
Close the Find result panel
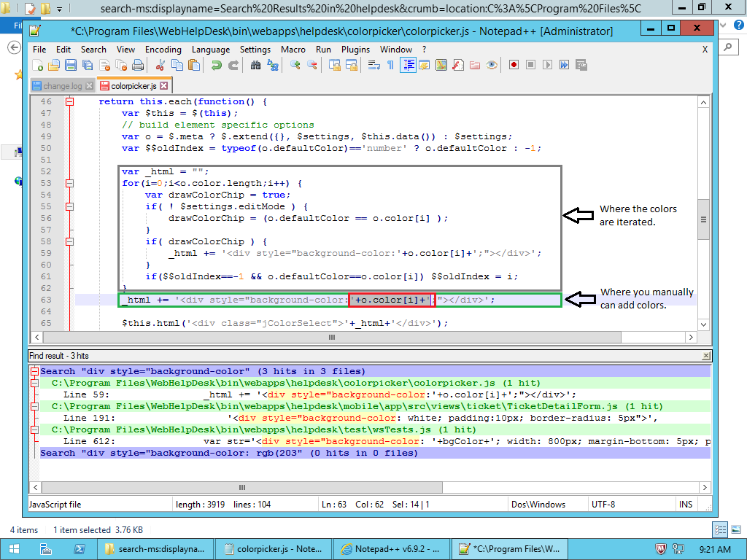pos(705,356)
